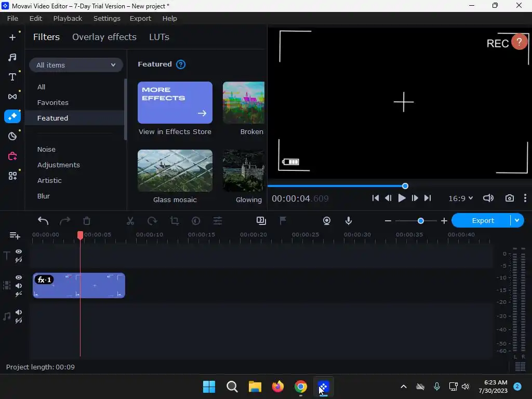Image resolution: width=532 pixels, height=399 pixels.
Task: Expand the All items dropdown
Action: point(76,65)
